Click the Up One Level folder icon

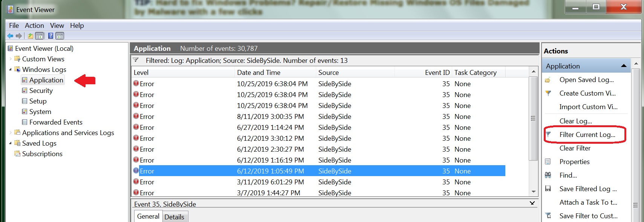pos(31,36)
